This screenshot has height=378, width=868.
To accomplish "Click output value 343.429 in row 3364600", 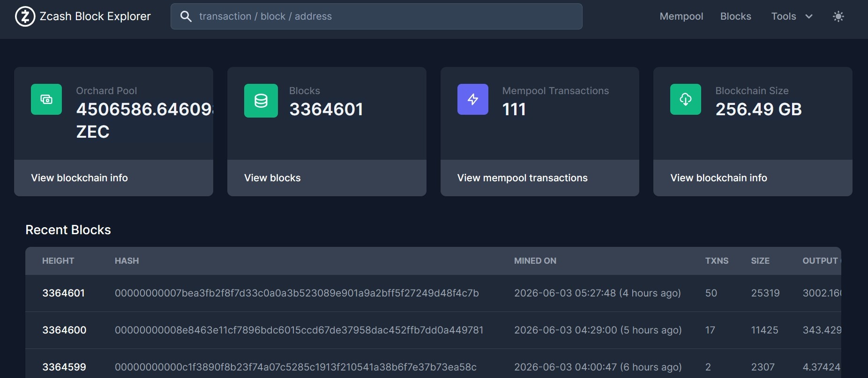I will tap(822, 330).
